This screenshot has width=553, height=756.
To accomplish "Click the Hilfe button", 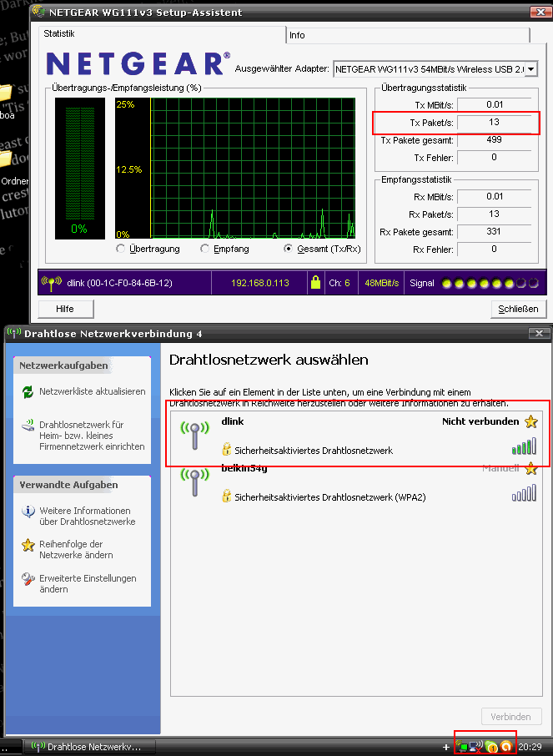I will click(x=65, y=309).
